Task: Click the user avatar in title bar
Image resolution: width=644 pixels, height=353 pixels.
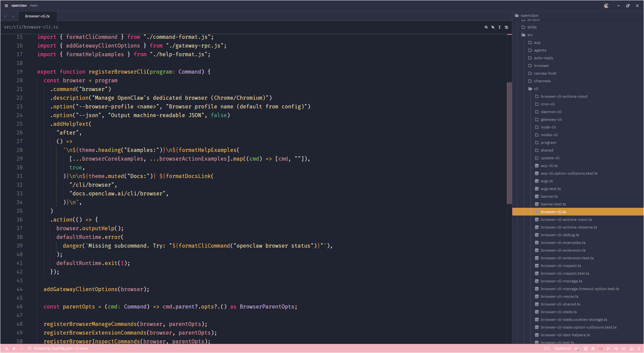Action: pos(606,6)
